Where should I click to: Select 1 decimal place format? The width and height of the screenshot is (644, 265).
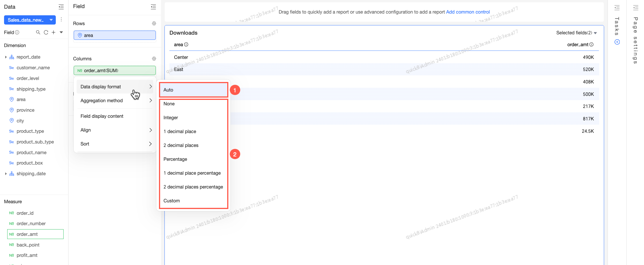pyautogui.click(x=193, y=131)
